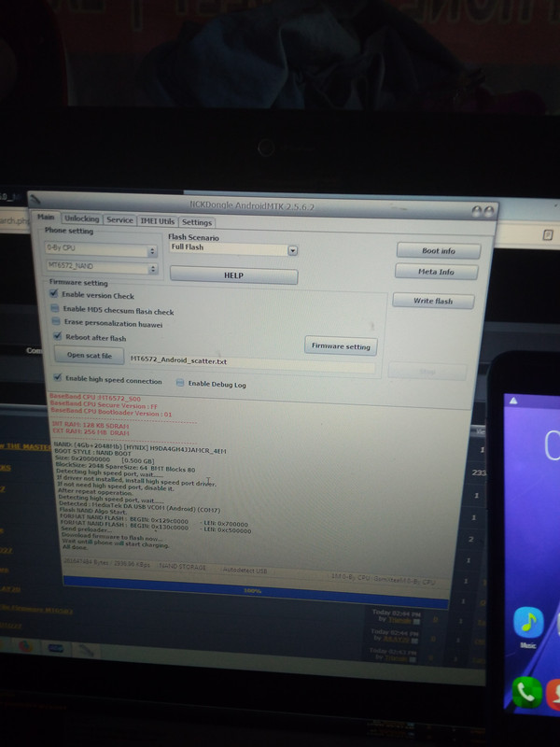This screenshot has width=560, height=747.
Task: Start flashing with Write flash button
Action: point(433,301)
